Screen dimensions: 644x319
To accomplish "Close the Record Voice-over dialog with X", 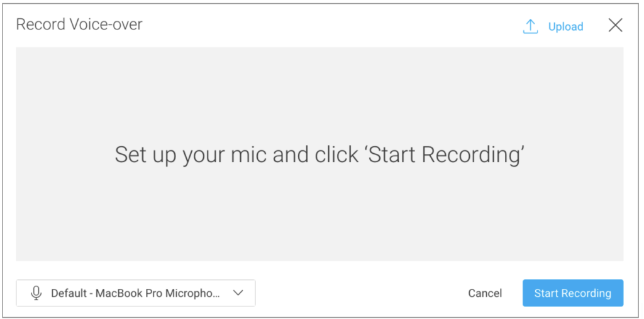I will pos(615,25).
